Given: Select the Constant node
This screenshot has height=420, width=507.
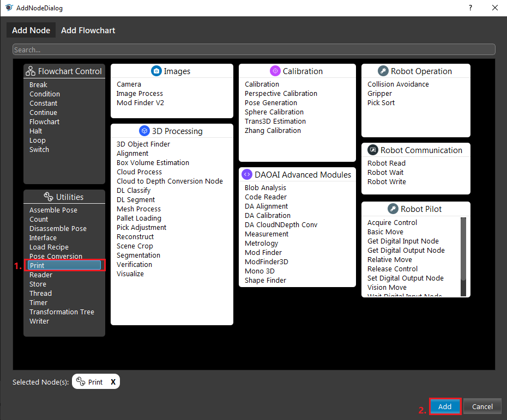Looking at the screenshot, I should coord(43,104).
